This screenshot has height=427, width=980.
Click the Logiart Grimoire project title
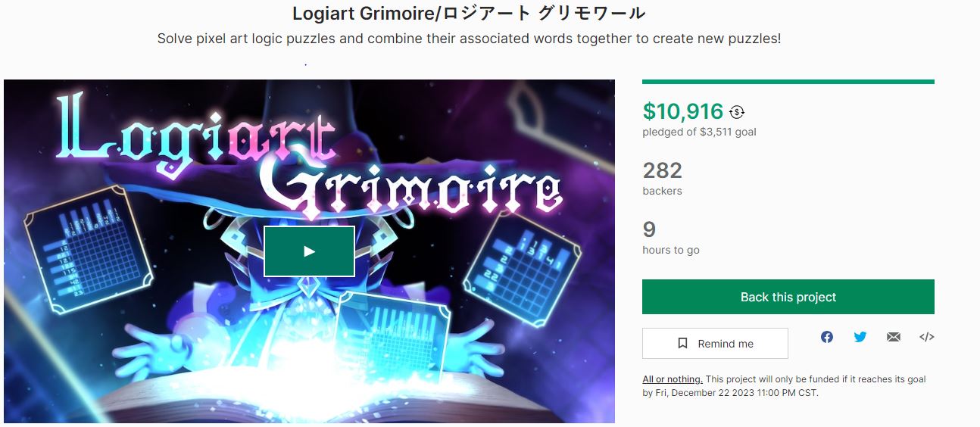(x=469, y=13)
